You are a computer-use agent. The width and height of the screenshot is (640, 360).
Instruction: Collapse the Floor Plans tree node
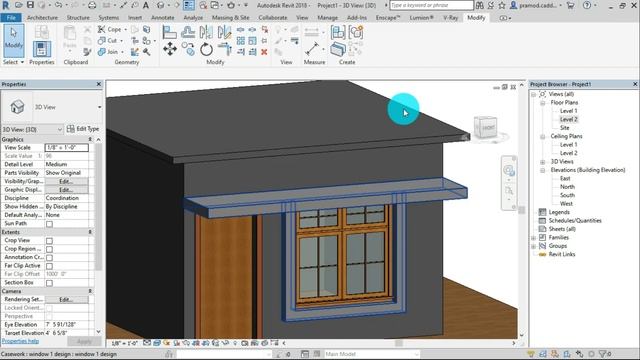(543, 103)
